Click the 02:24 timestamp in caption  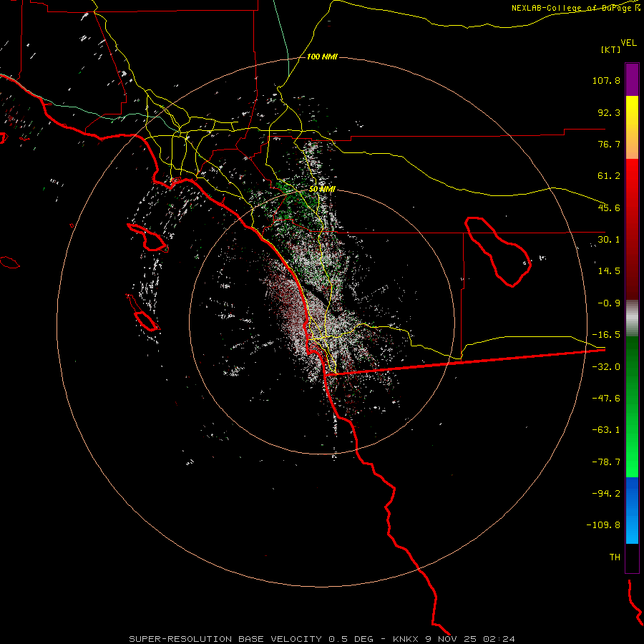(x=499, y=639)
